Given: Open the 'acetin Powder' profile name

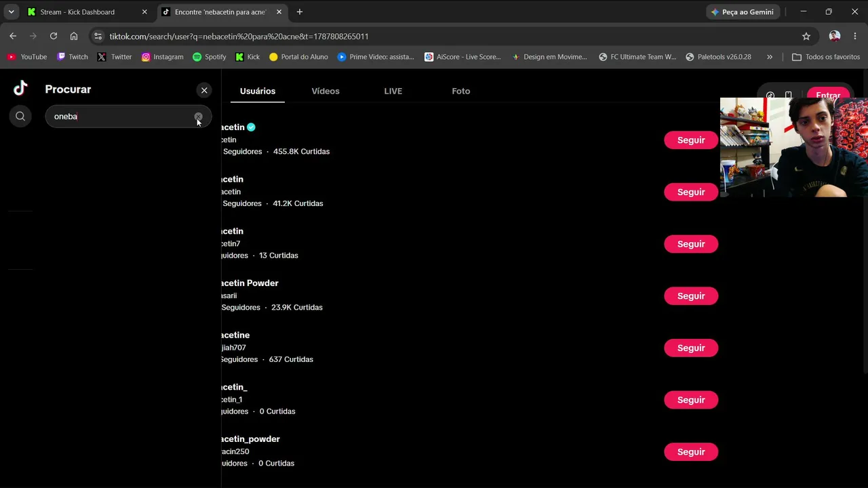Looking at the screenshot, I should coord(250,283).
